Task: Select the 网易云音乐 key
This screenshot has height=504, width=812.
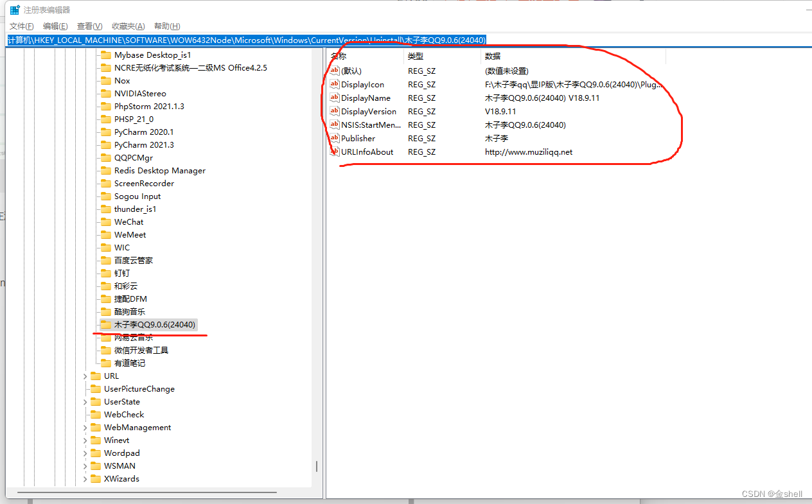Action: (x=133, y=338)
